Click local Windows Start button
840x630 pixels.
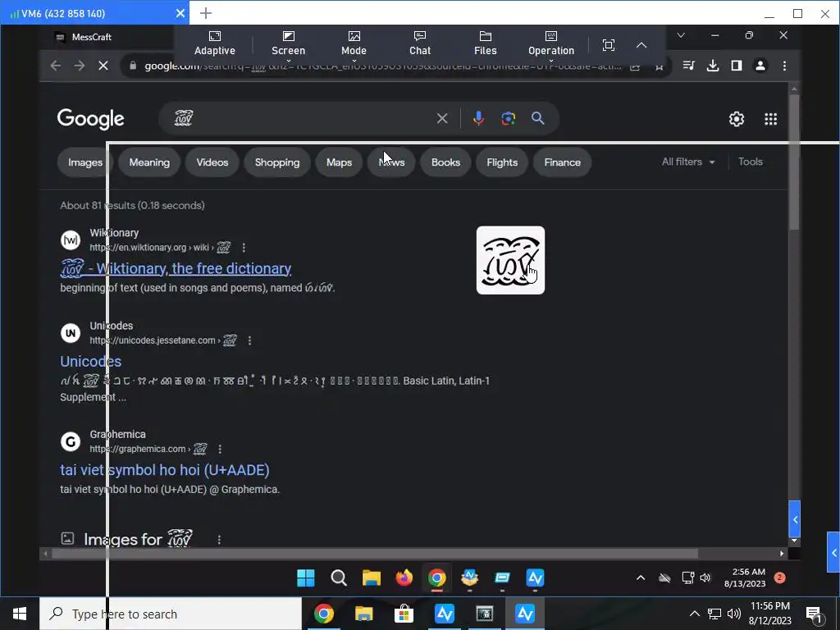click(20, 614)
